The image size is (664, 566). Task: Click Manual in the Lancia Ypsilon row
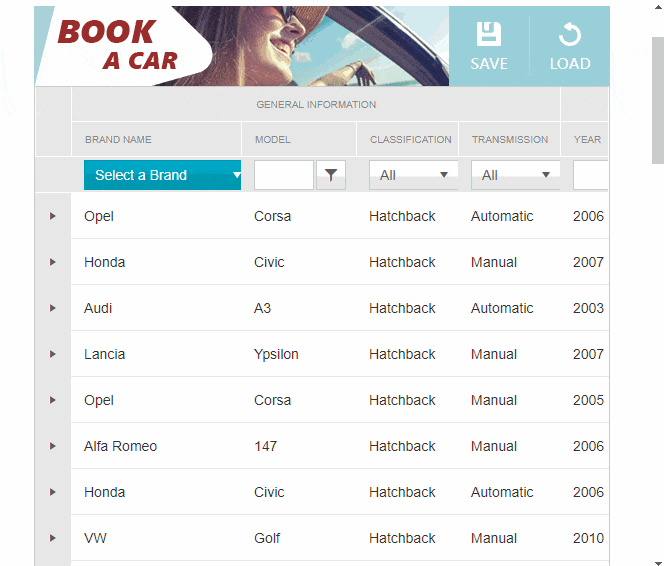[494, 354]
